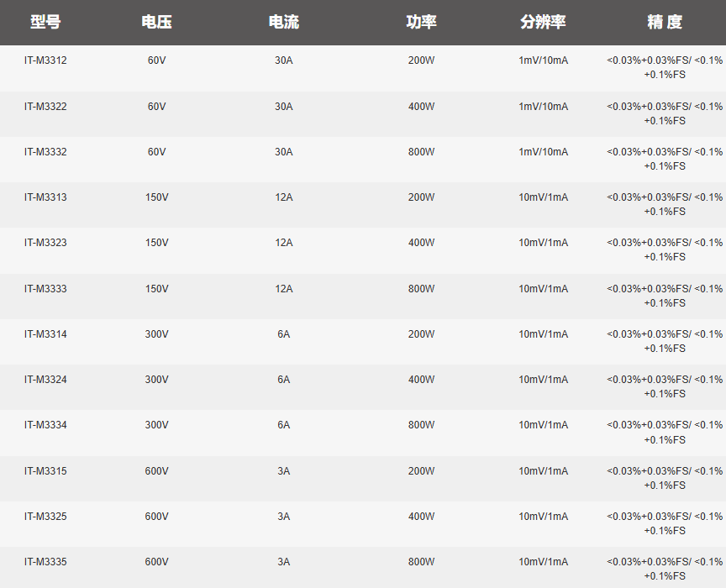Click the 200W cell in the IT-M3312 row

421,60
